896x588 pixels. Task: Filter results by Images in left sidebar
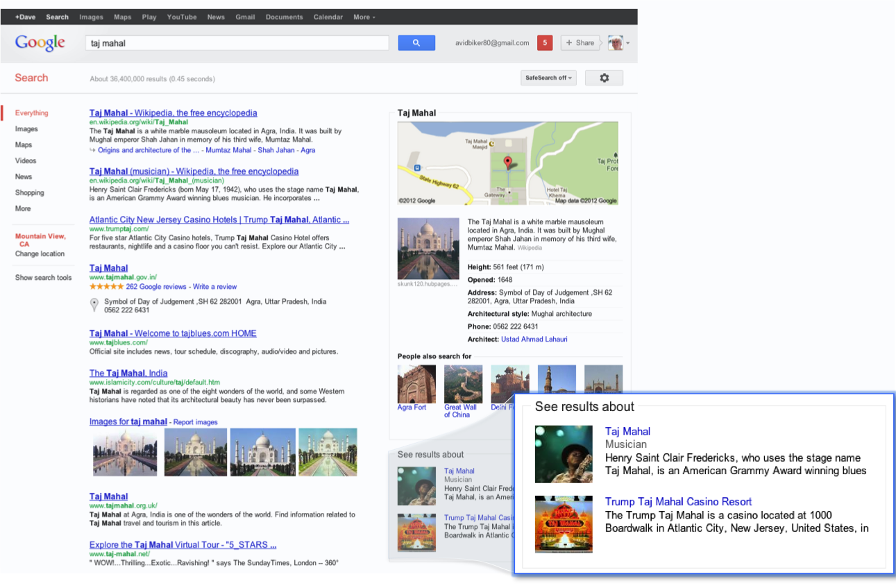tap(26, 128)
